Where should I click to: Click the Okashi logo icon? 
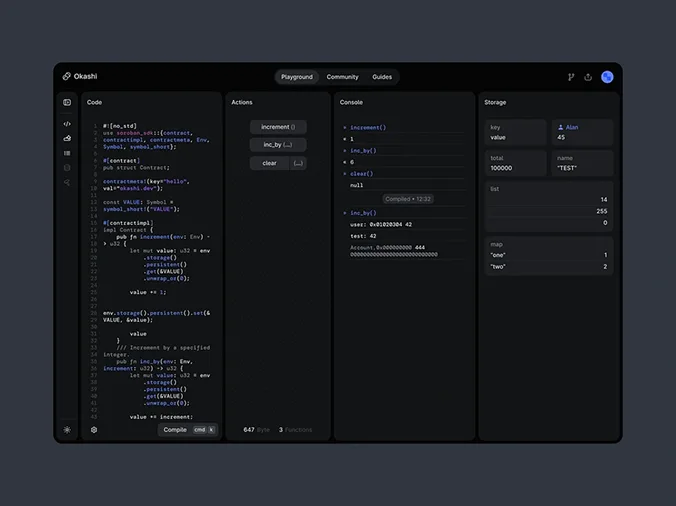(66, 76)
